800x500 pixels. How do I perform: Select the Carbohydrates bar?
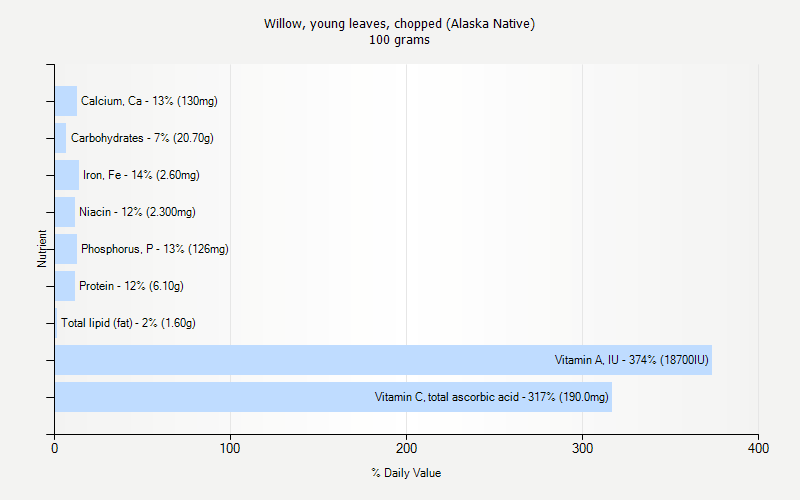click(x=61, y=138)
